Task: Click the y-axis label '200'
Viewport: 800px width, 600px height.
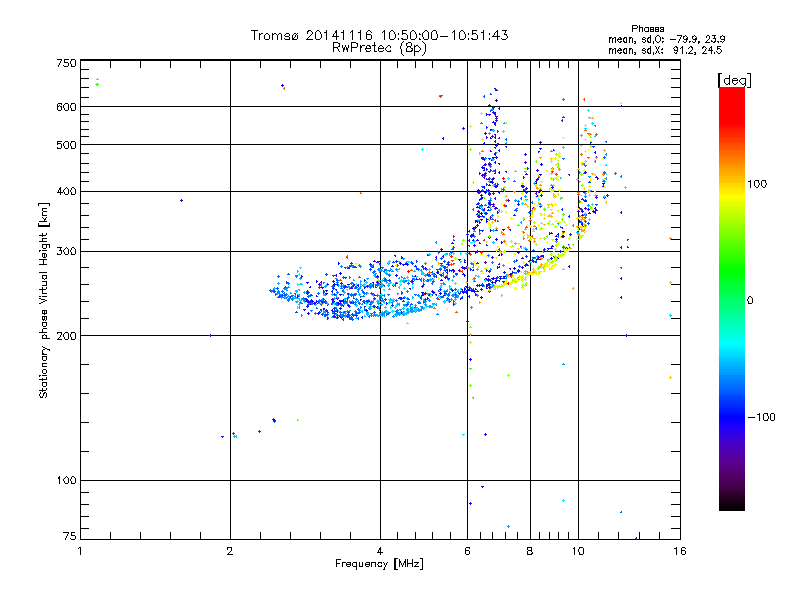Action: tap(66, 336)
